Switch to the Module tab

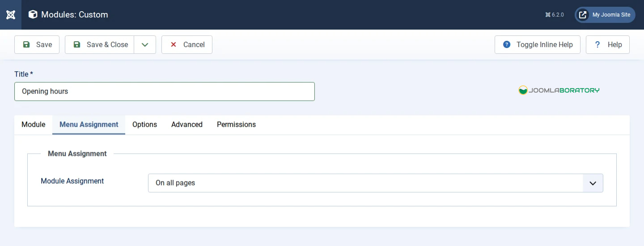tap(34, 125)
